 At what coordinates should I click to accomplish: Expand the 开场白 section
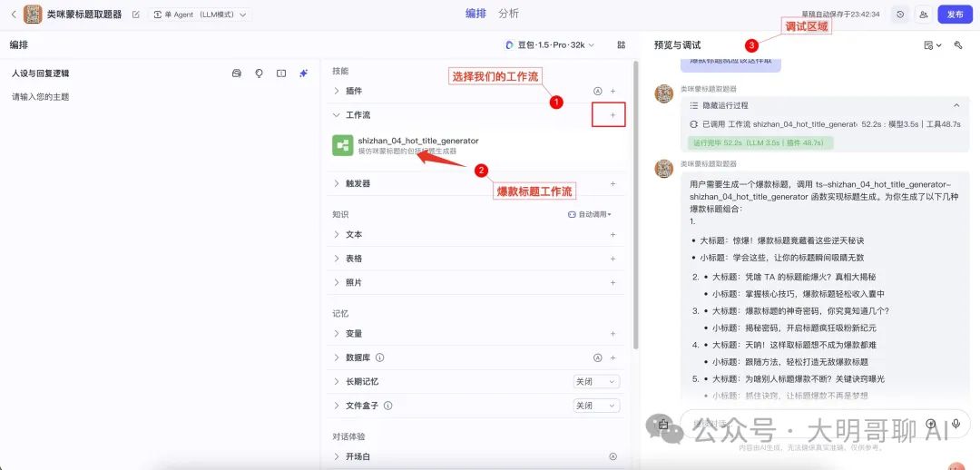337,457
